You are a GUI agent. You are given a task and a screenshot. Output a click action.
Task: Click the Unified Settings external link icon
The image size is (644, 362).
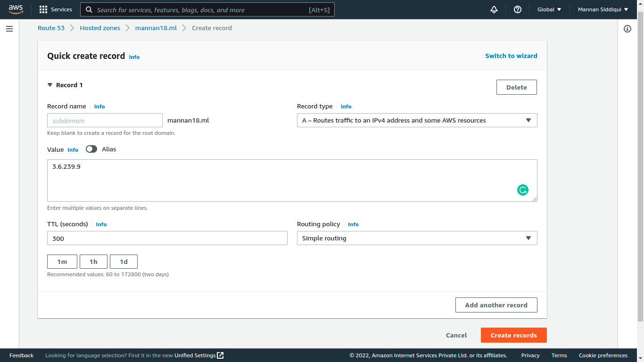coord(219,355)
